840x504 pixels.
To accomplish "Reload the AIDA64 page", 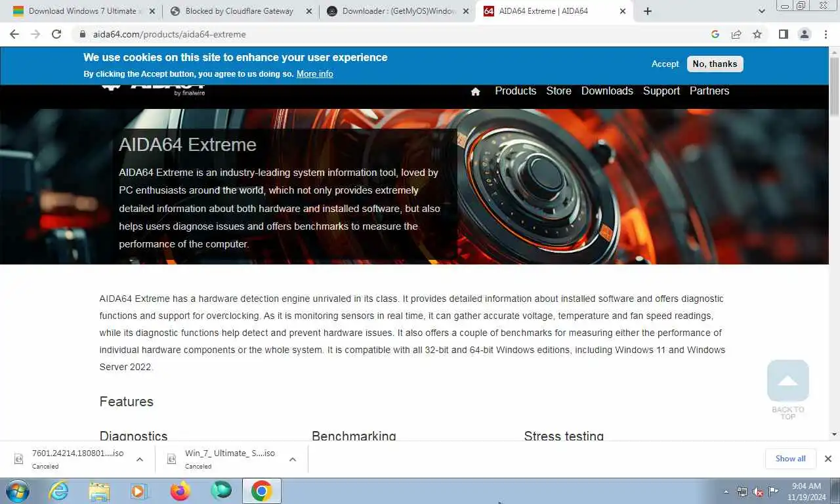I will point(56,34).
